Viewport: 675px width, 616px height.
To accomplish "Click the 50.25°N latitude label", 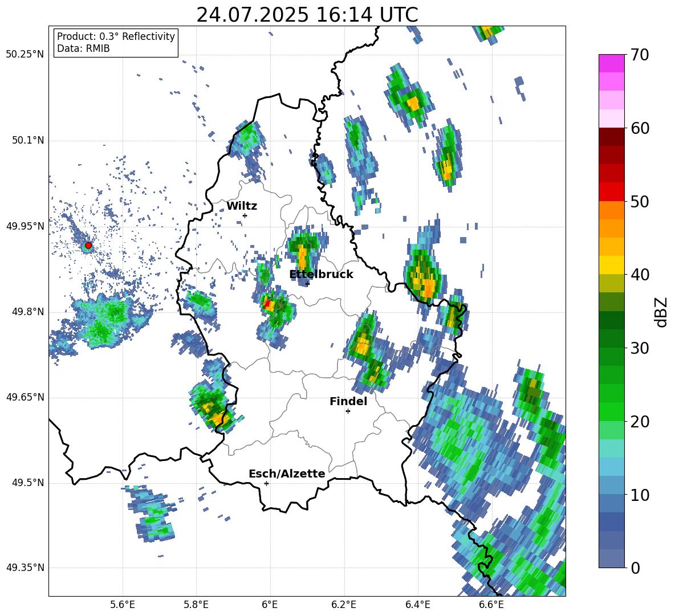I will click(x=25, y=55).
